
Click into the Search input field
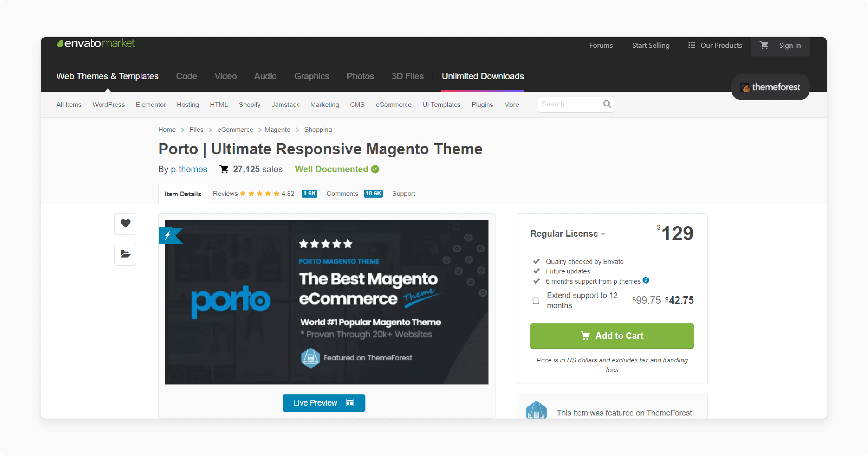576,104
